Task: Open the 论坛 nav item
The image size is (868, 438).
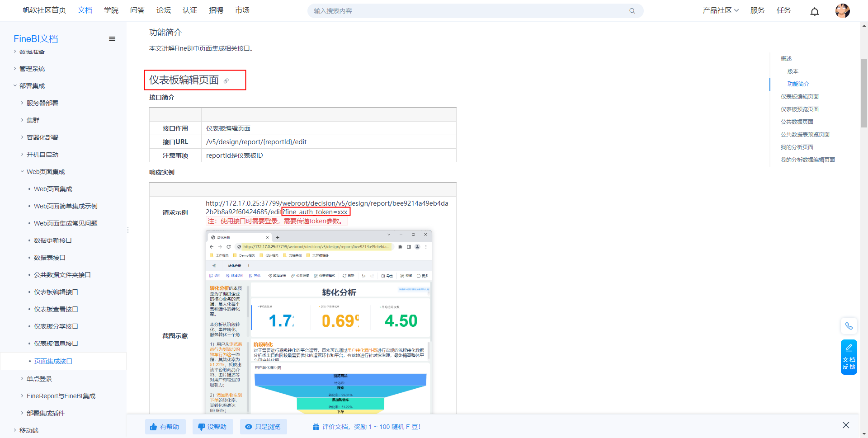Action: (x=164, y=10)
